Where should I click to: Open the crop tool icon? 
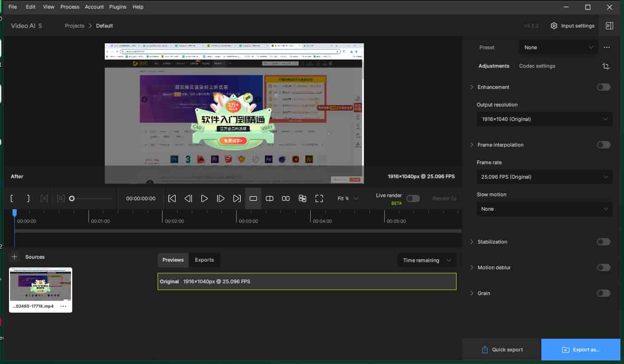coord(606,66)
